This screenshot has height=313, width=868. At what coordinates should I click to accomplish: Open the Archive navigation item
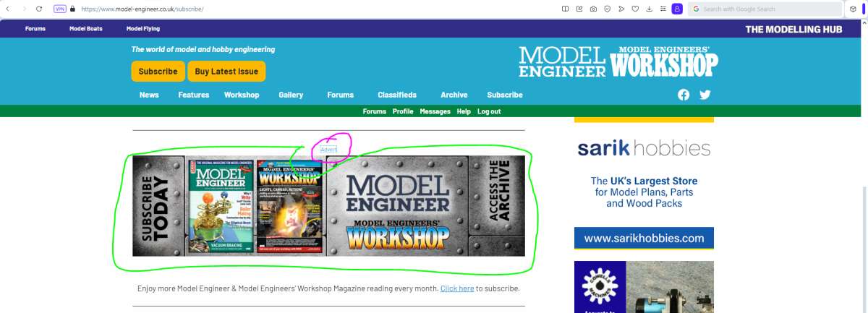(454, 95)
